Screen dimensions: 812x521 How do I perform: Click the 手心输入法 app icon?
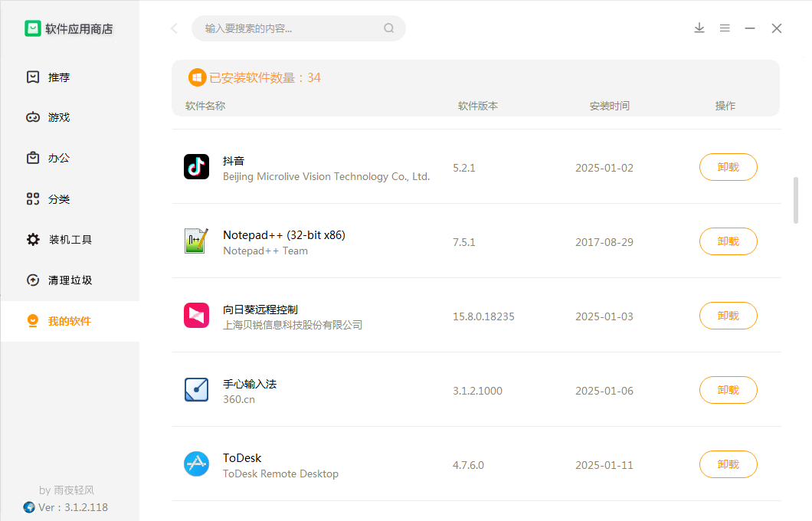tap(196, 390)
